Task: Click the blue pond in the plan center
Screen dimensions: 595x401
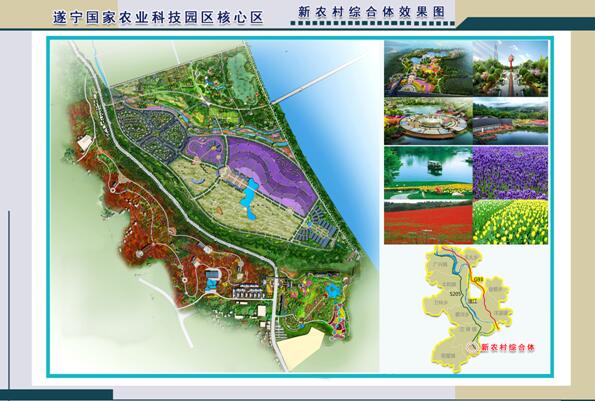Action: pos(250,198)
